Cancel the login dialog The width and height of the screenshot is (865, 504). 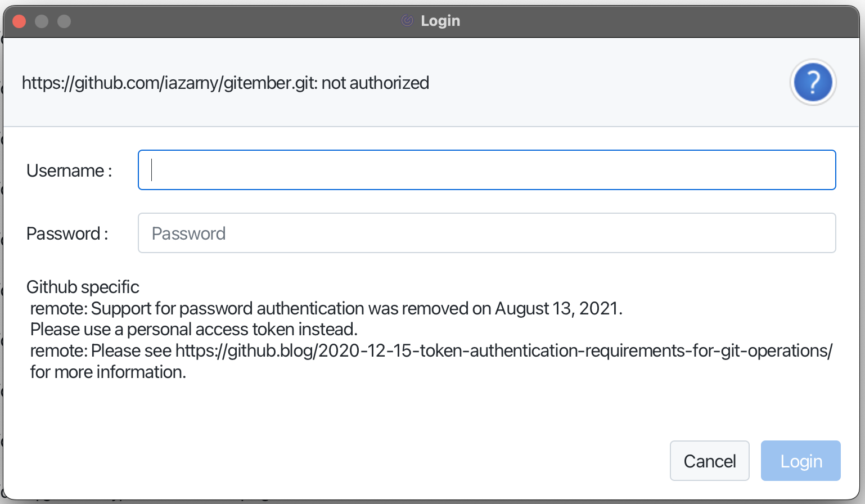click(x=710, y=461)
